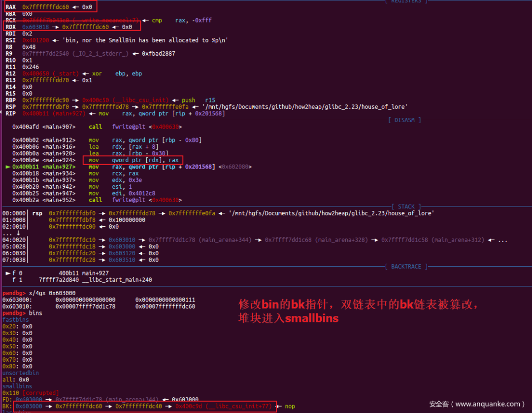Select memory value 0x00007fffffffdc60
The width and height of the screenshot is (532, 413).
pyautogui.click(x=165, y=307)
